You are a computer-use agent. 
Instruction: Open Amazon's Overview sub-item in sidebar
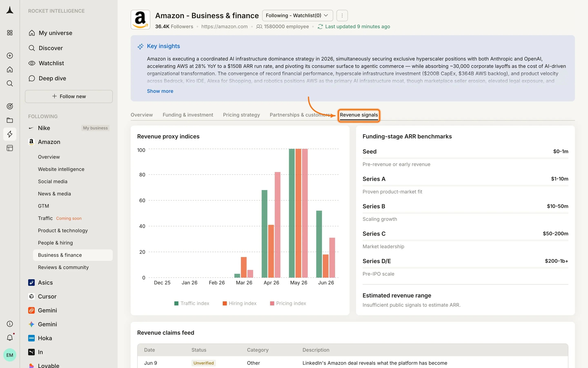click(49, 157)
